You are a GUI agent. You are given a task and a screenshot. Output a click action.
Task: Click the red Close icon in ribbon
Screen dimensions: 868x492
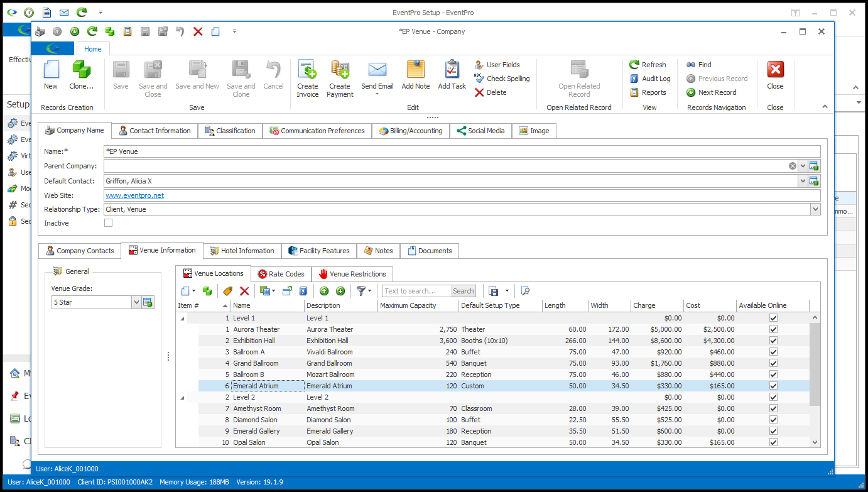pos(776,70)
